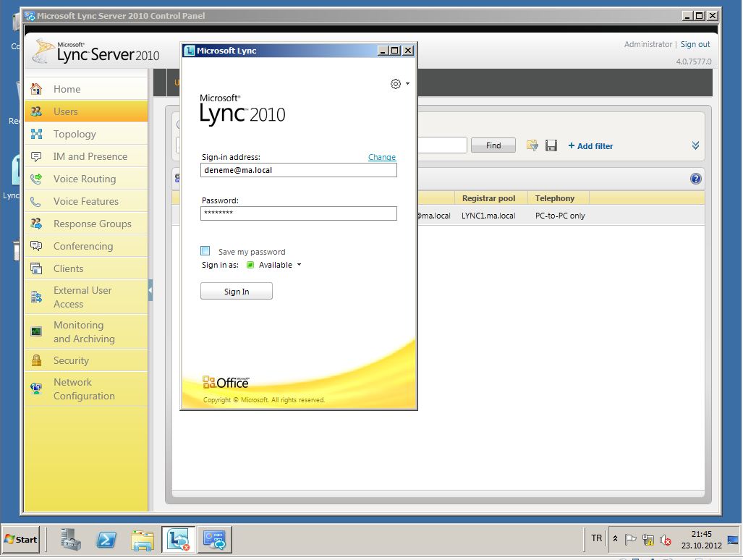
Task: Click the Conferencing icon
Action: [x=36, y=246]
